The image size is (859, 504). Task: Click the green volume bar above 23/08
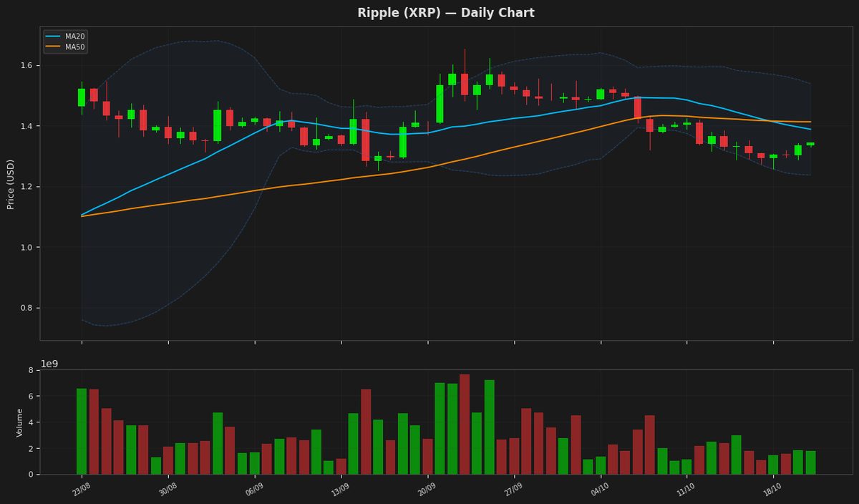point(82,431)
